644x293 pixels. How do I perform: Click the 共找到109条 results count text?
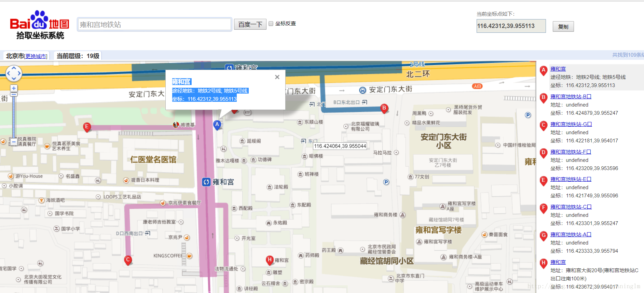[628, 55]
